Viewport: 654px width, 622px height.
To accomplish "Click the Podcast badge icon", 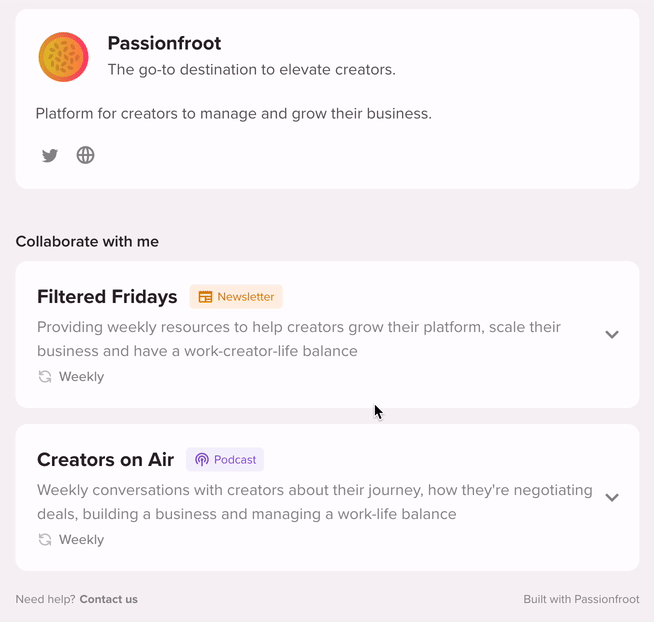I will (202, 460).
